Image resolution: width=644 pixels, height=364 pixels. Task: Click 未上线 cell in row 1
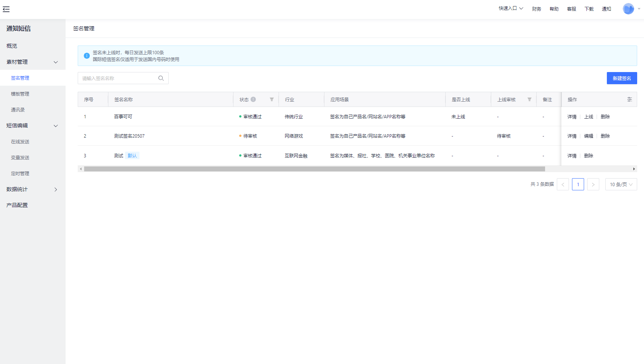(458, 117)
